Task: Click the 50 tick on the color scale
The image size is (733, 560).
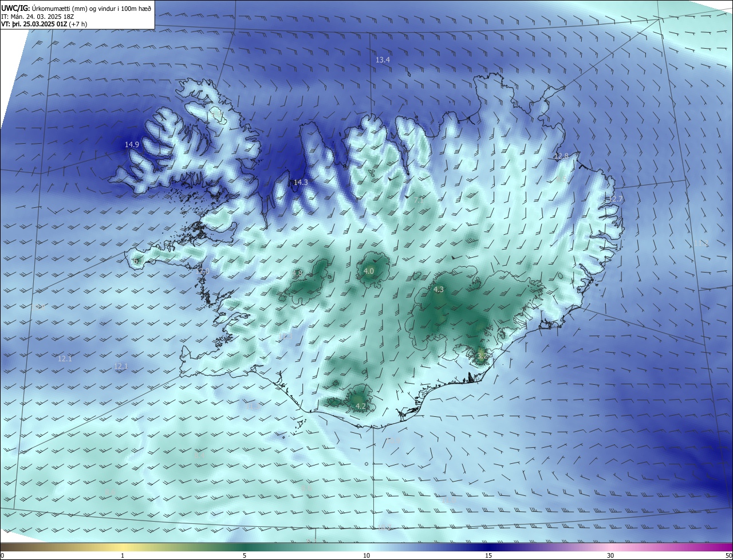Action: click(x=728, y=555)
